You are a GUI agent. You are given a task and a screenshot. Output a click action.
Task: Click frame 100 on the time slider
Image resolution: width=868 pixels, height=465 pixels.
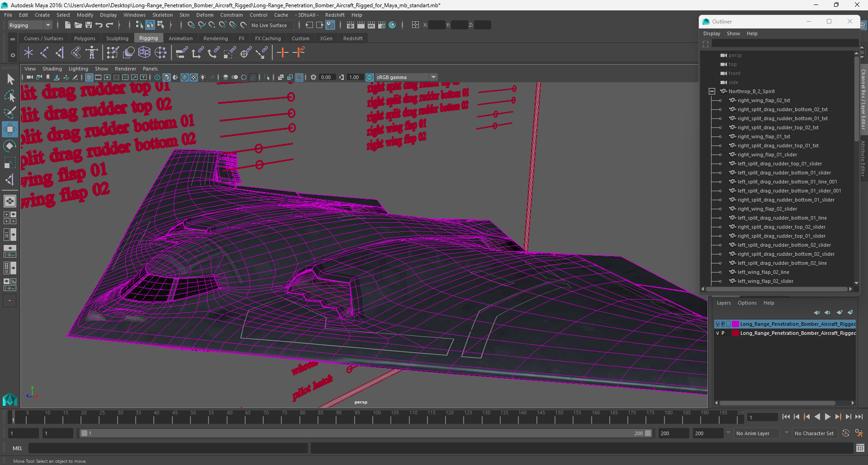pos(373,418)
